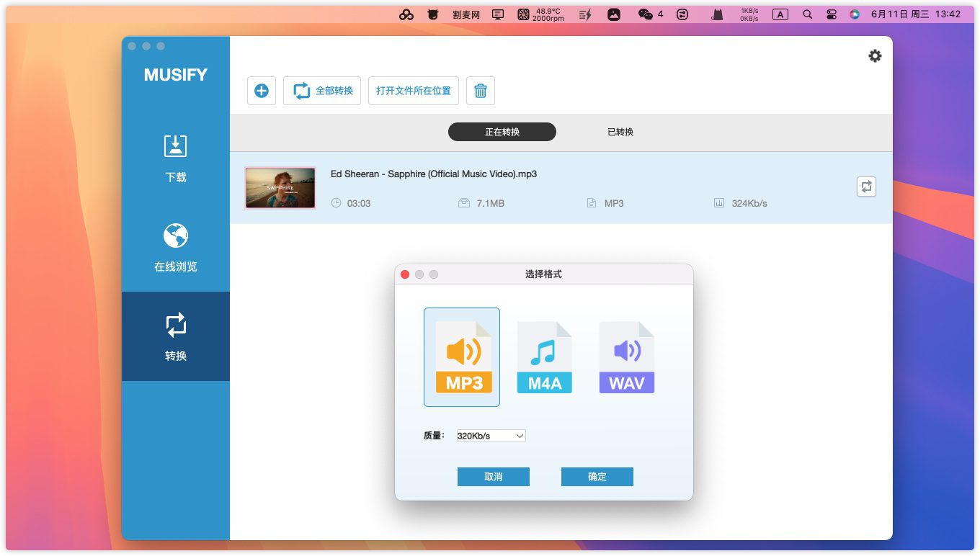Expand the 320Kb/s quality dropdown
Viewport: 980px width, 556px height.
[491, 436]
